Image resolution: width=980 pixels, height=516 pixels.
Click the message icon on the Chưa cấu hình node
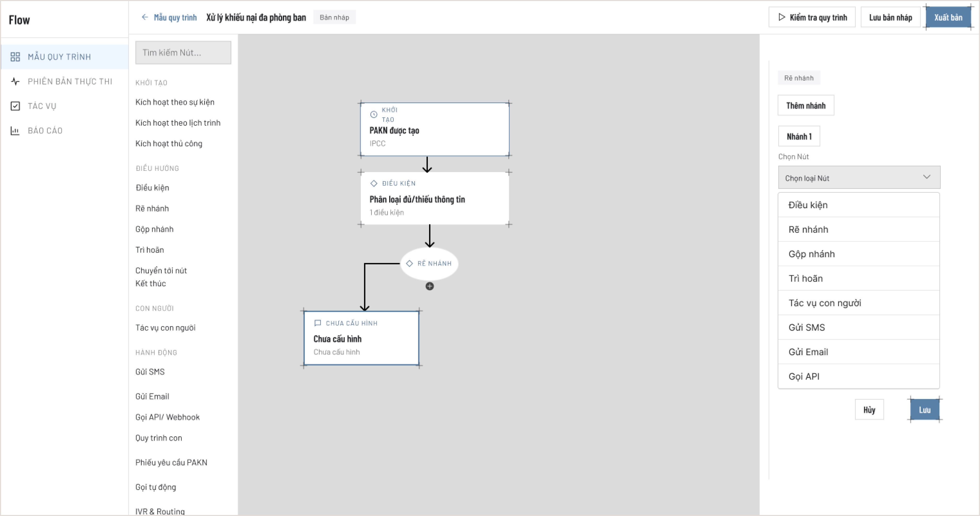pos(317,323)
